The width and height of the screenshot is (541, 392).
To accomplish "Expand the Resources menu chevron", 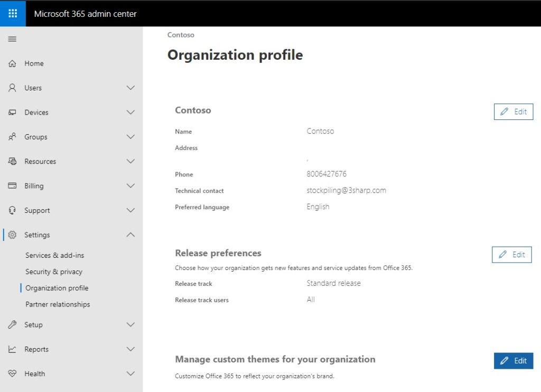I will click(130, 162).
